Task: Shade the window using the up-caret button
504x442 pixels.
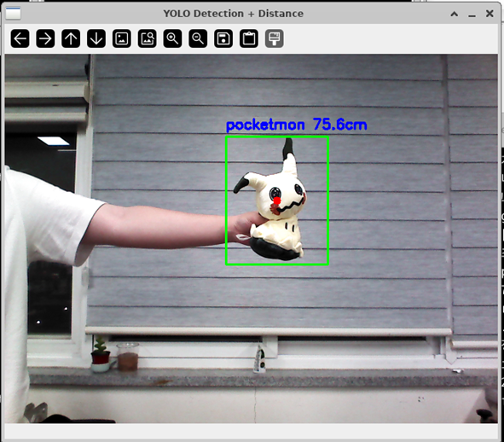Action: pyautogui.click(x=455, y=14)
